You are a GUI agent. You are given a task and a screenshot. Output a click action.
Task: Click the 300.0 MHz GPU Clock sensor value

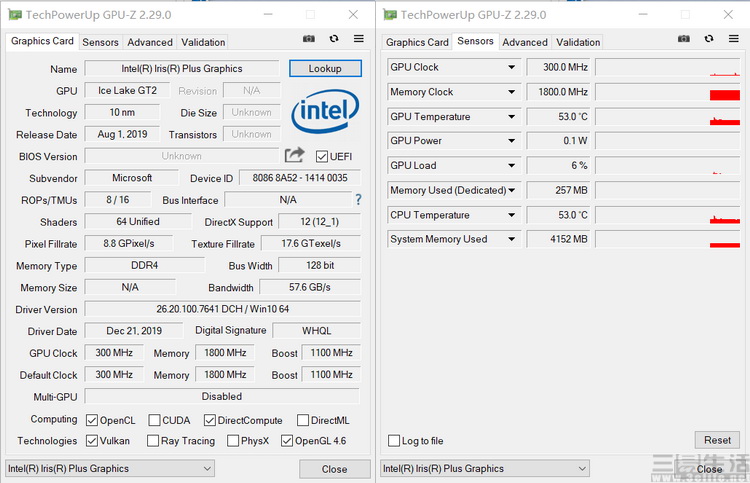tap(558, 67)
